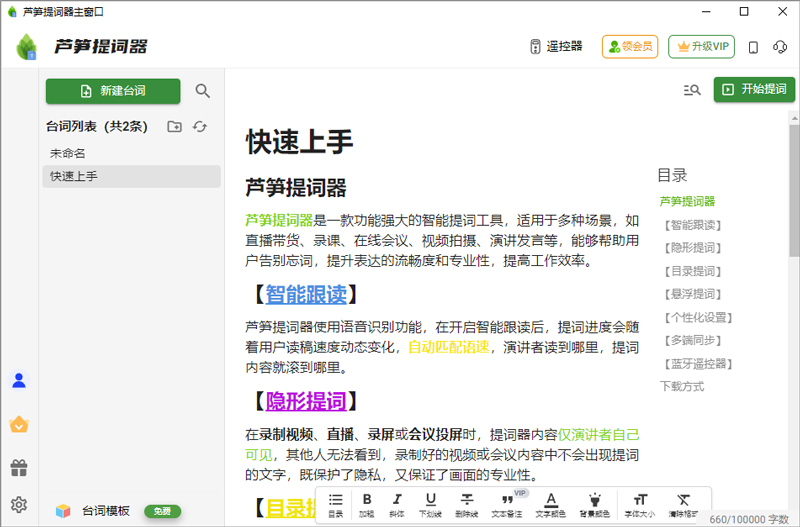Open the user account profile icon
The width and height of the screenshot is (800, 527).
(x=19, y=380)
